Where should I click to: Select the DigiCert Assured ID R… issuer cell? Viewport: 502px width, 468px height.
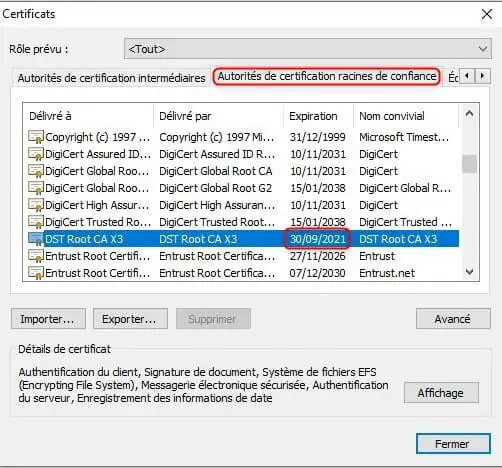point(217,154)
